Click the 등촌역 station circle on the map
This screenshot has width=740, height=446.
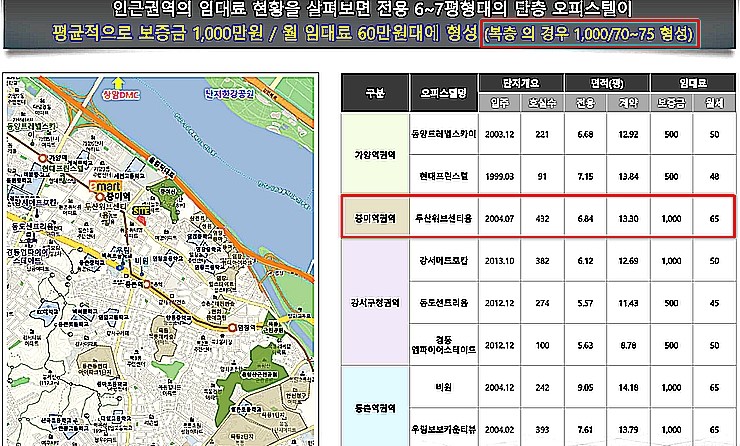[147, 284]
